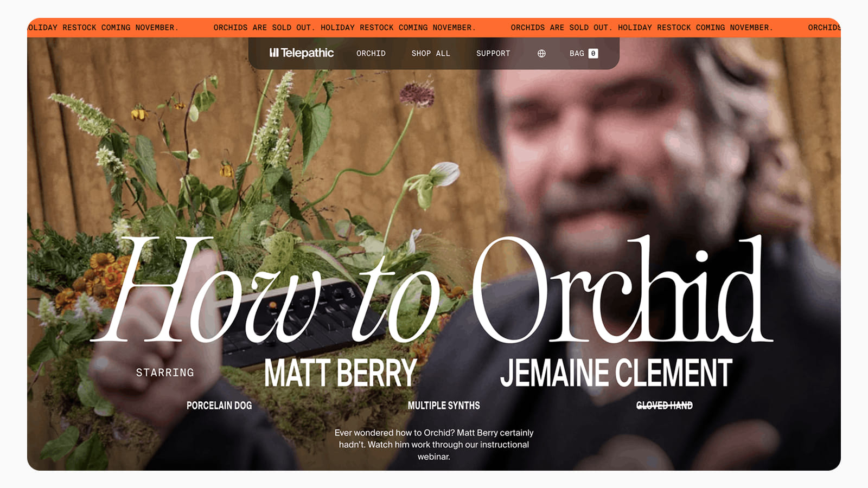Click the instructional webinar description text

(434, 445)
